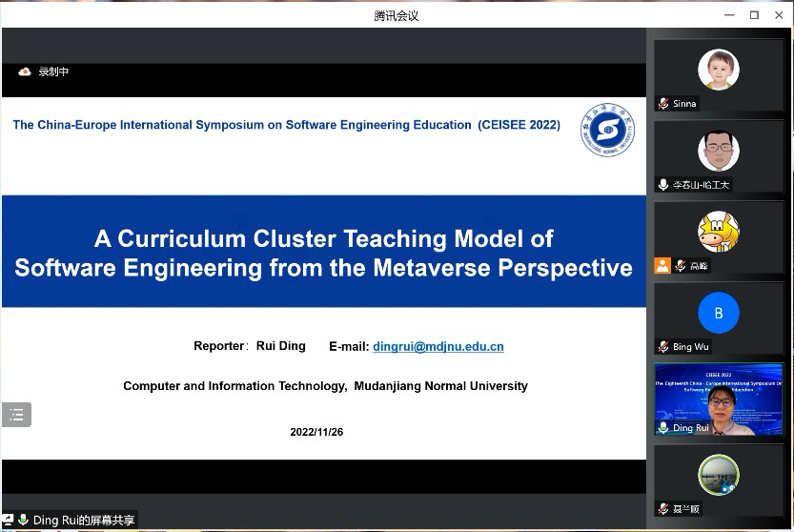
Task: Select the yellow cow avatar of 高峰
Action: [x=718, y=232]
